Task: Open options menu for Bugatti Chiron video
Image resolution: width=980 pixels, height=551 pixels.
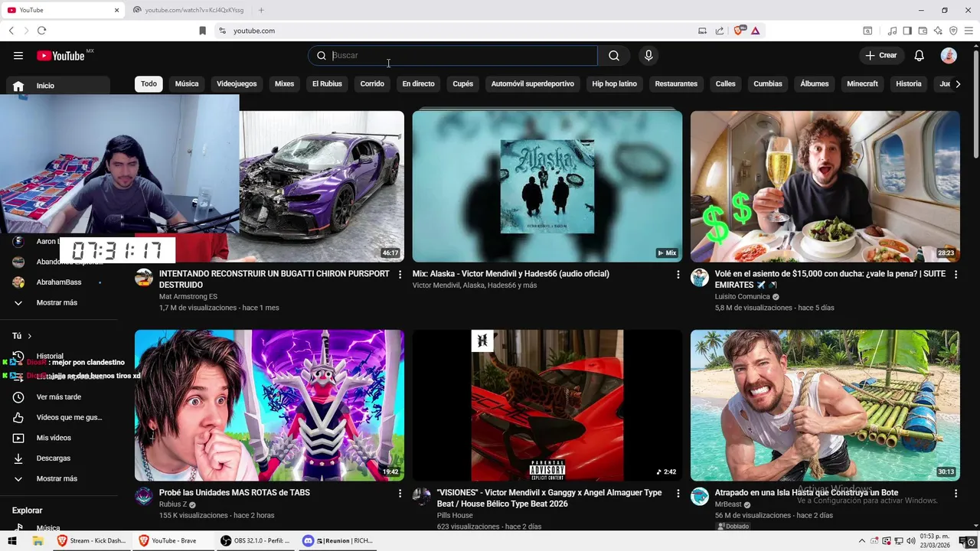Action: point(400,274)
